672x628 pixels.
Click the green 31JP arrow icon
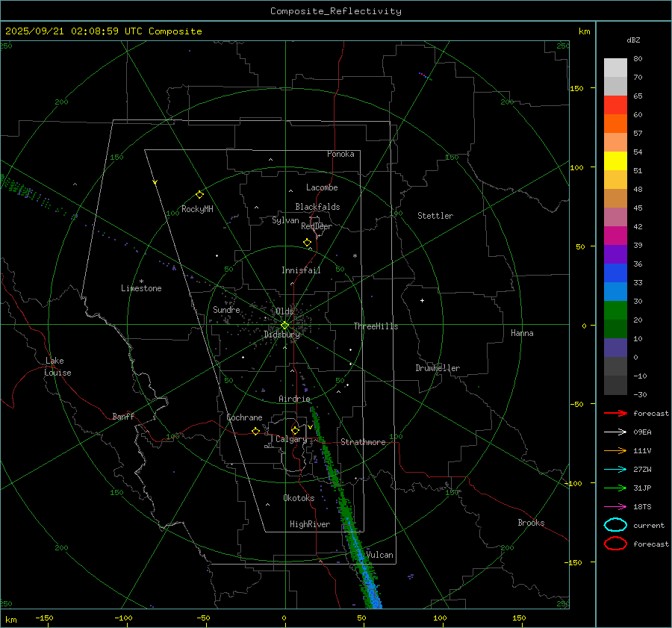[615, 488]
